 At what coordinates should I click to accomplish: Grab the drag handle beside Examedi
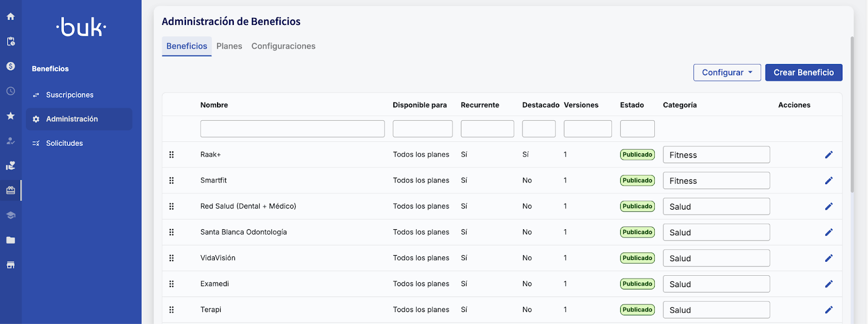[x=171, y=284]
